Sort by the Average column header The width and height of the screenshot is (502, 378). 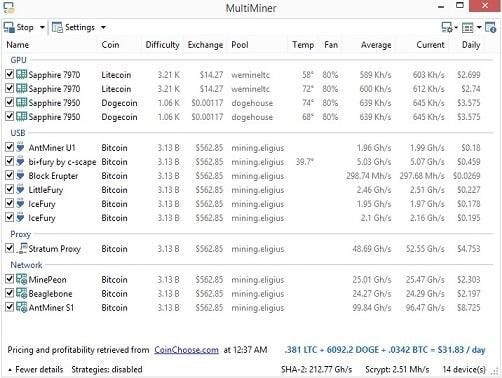point(376,45)
